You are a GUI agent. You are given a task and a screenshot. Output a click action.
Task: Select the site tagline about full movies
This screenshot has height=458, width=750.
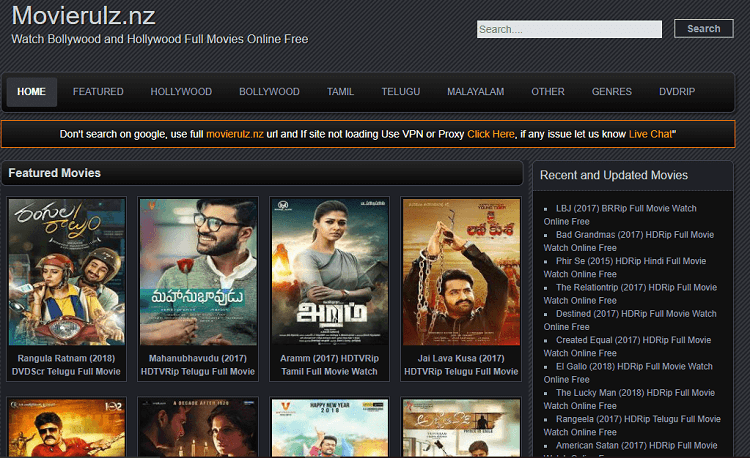(160, 39)
